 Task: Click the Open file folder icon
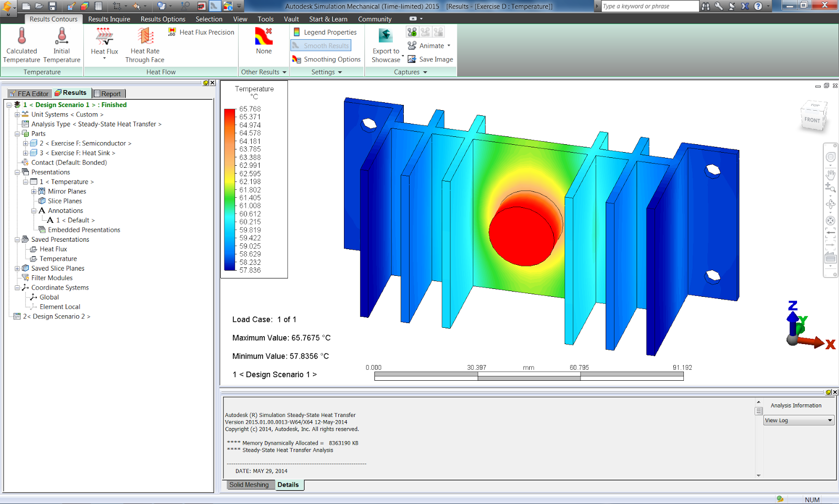[x=39, y=6]
